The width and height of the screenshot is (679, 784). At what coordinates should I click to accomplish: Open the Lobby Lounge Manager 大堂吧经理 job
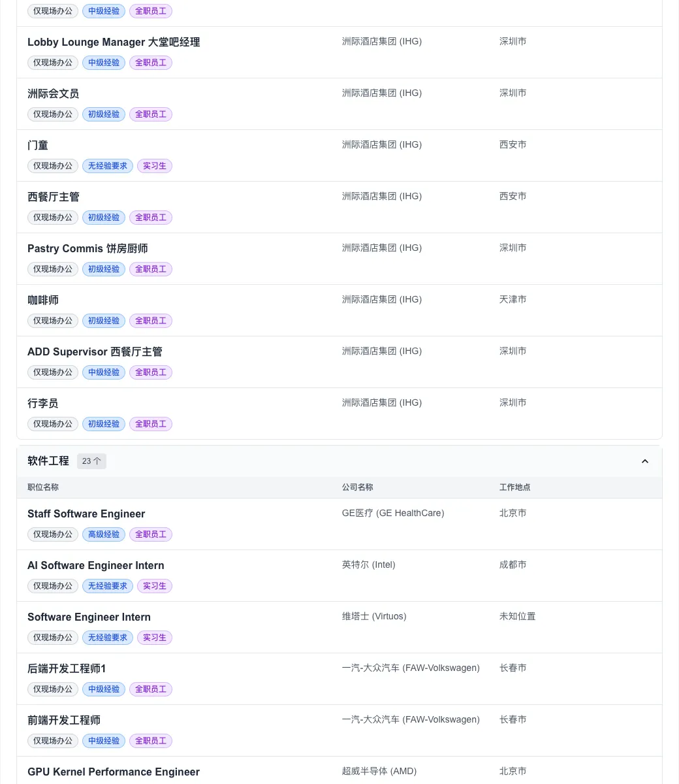(114, 42)
